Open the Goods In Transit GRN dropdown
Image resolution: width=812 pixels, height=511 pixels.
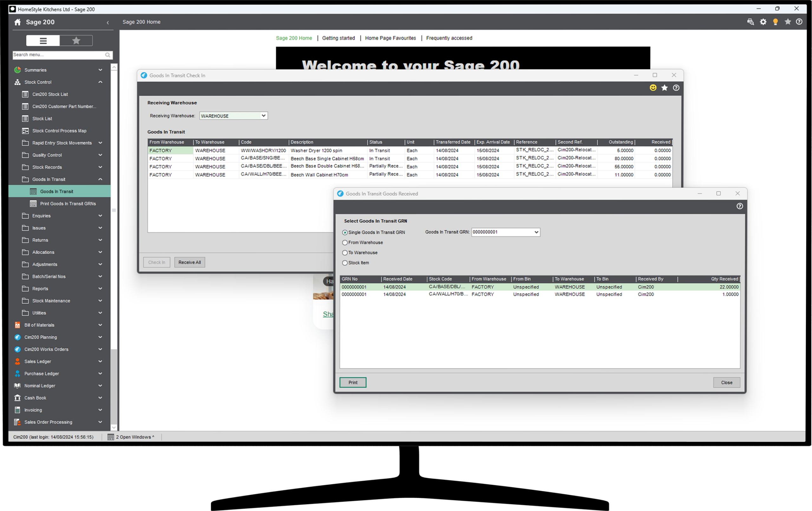[x=536, y=232]
